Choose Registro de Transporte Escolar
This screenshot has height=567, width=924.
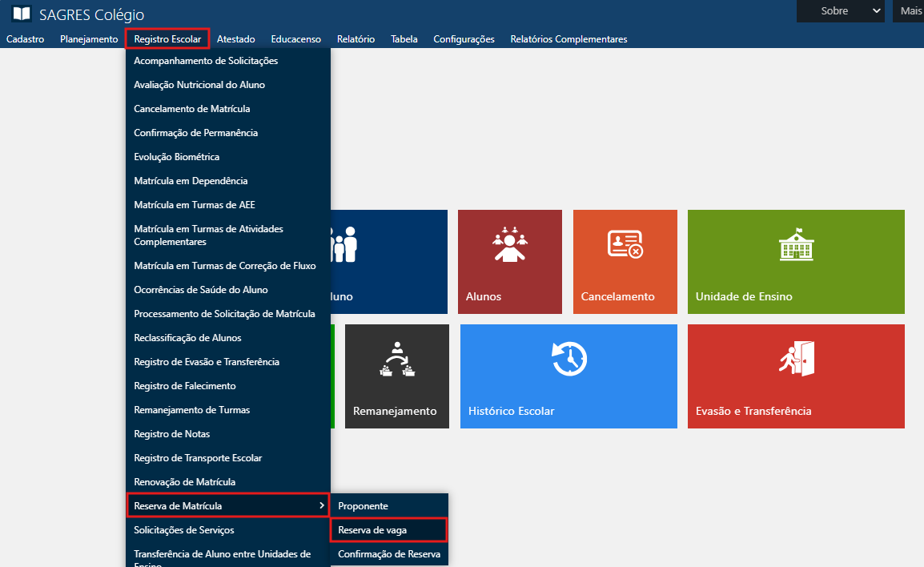pyautogui.click(x=228, y=458)
